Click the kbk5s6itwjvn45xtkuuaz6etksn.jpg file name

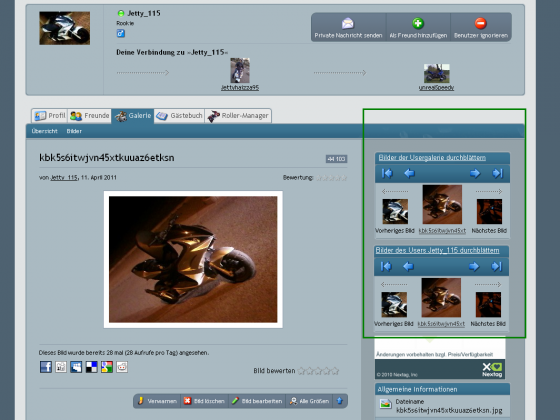tap(449, 410)
